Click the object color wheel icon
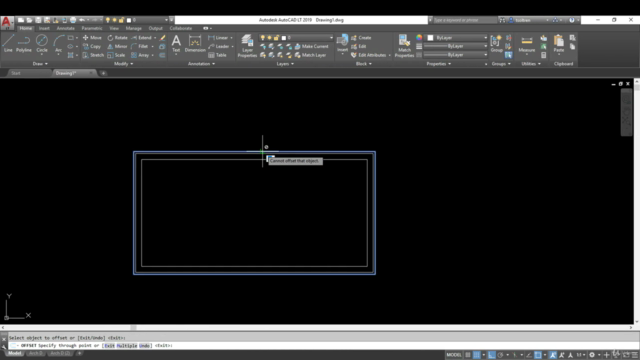The width and height of the screenshot is (640, 360). point(419,38)
